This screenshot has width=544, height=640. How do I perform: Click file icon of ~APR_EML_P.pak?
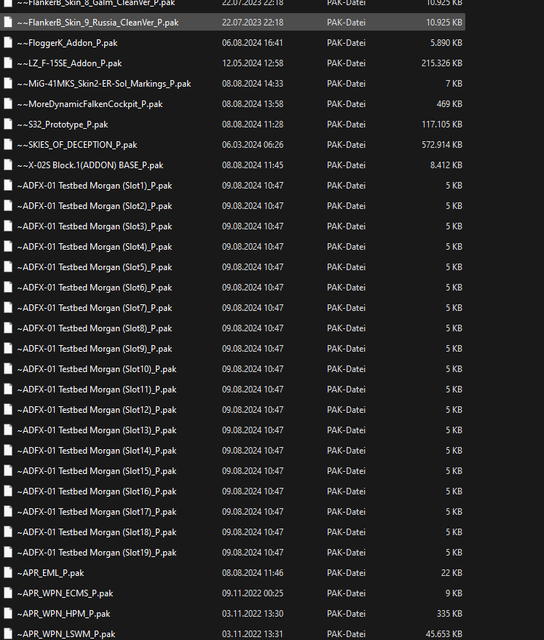(8, 573)
